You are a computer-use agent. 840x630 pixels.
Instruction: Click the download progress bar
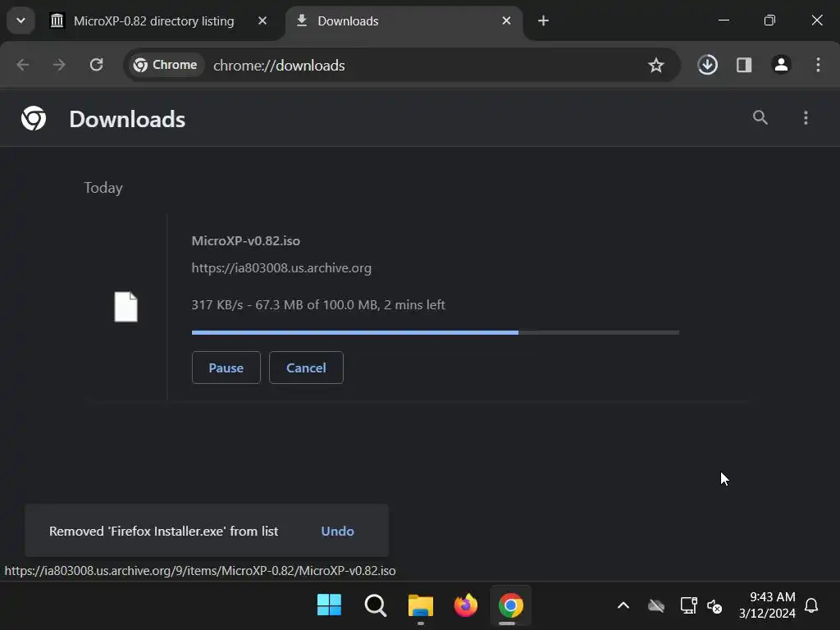[x=436, y=333]
